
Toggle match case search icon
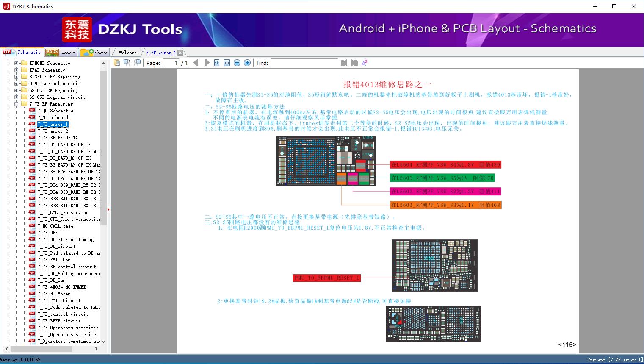[x=364, y=63]
